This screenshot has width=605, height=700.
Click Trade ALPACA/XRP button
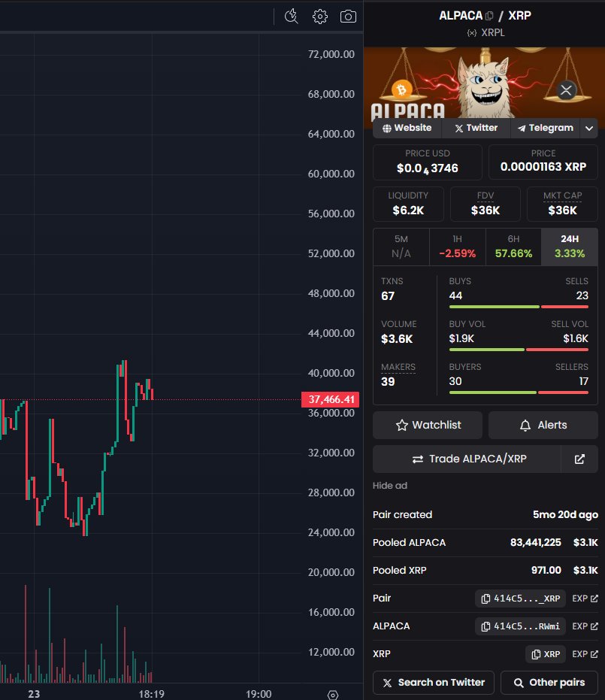tap(467, 459)
